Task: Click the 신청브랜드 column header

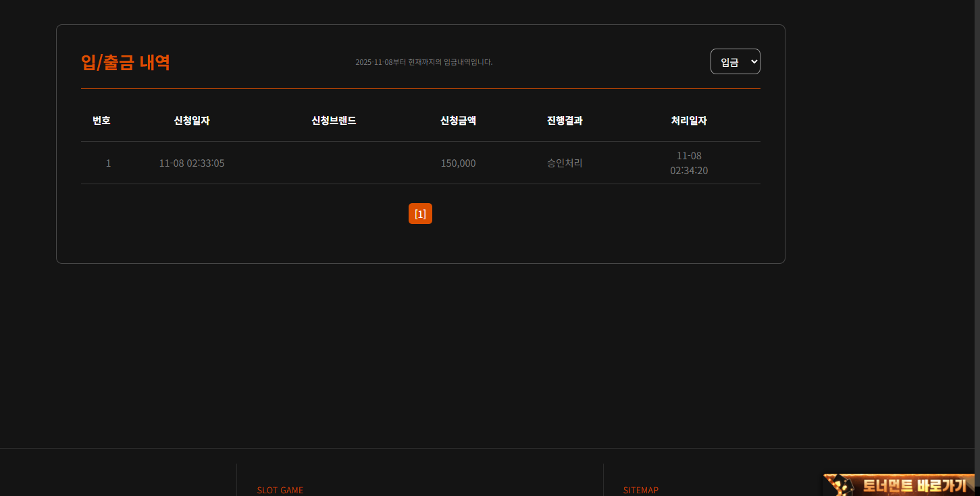Action: 334,121
